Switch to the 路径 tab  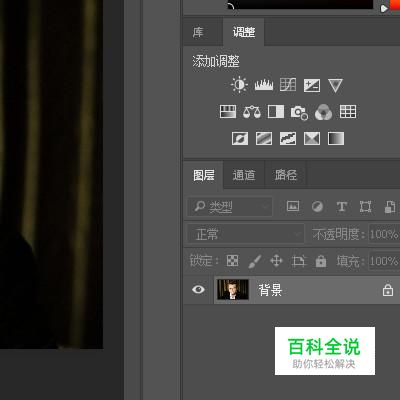(x=286, y=175)
